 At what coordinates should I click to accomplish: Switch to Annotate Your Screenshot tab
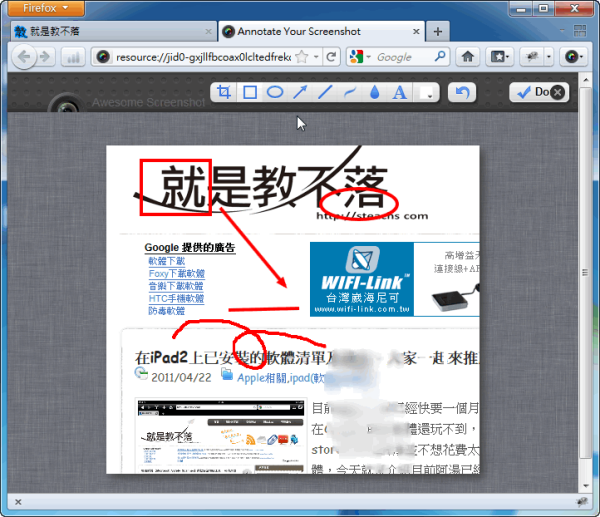[321, 31]
